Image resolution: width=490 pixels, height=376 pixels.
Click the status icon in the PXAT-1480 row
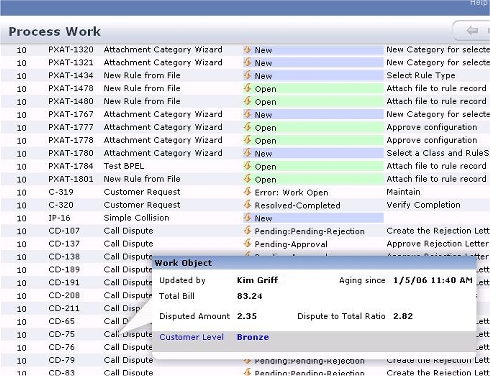pyautogui.click(x=247, y=101)
